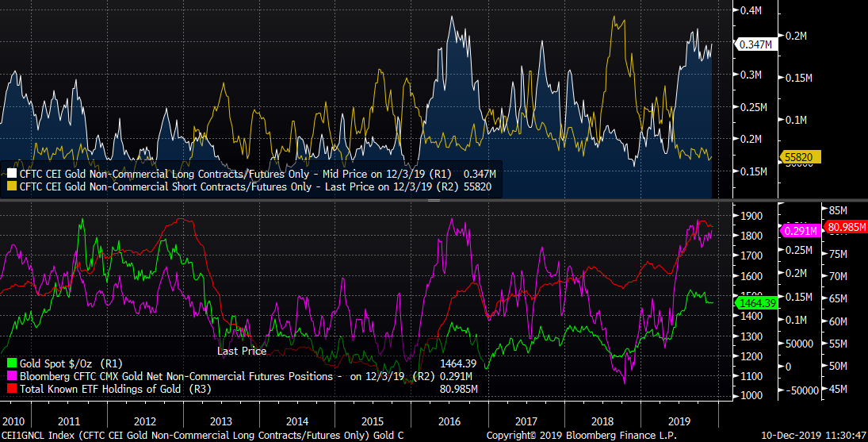Click the red ETF Holdings legend swatch
This screenshot has width=868, height=442.
point(12,389)
